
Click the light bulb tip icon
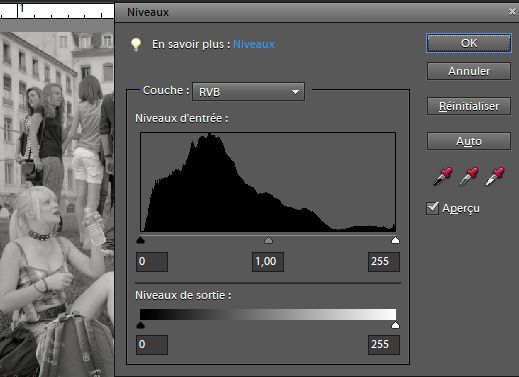tap(136, 44)
